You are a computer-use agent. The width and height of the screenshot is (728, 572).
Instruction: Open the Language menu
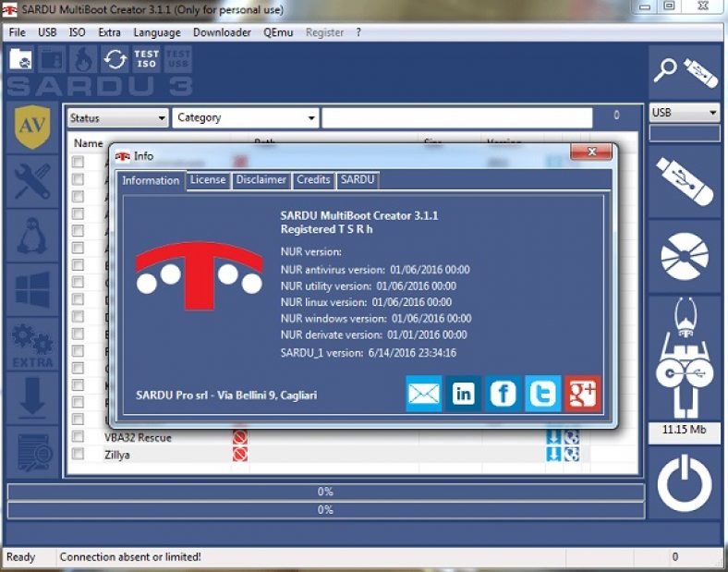[x=157, y=32]
